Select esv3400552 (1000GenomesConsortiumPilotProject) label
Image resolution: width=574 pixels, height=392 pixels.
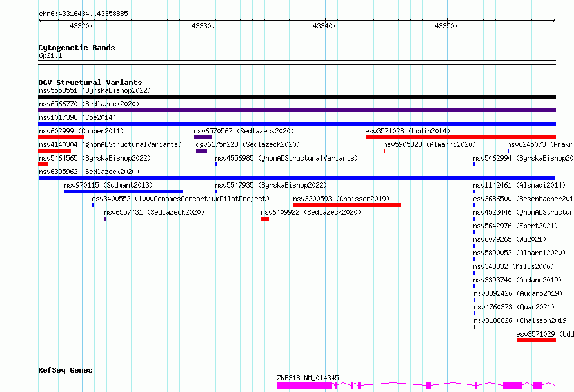181,199
